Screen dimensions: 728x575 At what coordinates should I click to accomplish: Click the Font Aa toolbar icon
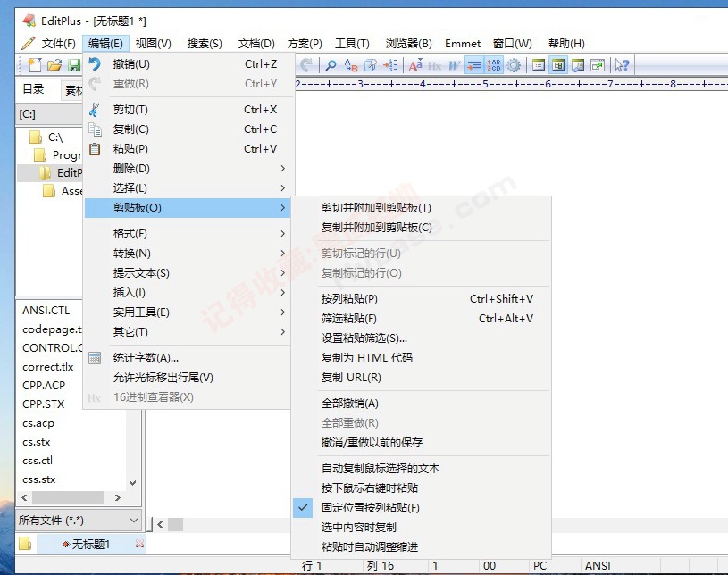pos(415,65)
